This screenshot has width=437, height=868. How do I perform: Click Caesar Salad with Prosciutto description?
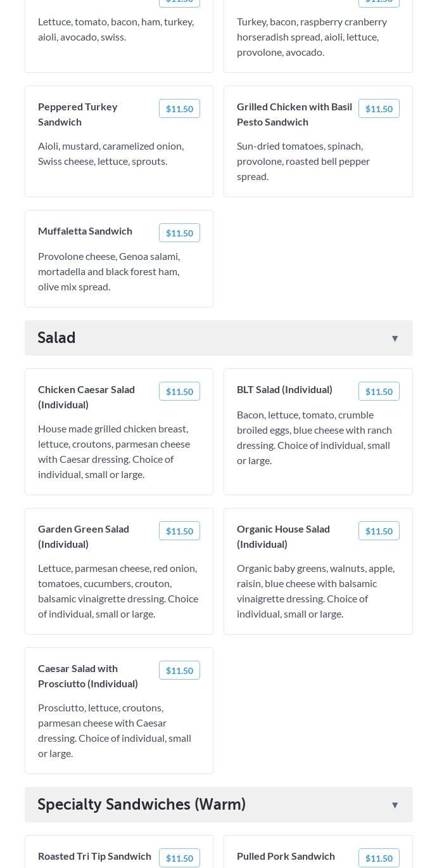pyautogui.click(x=115, y=730)
